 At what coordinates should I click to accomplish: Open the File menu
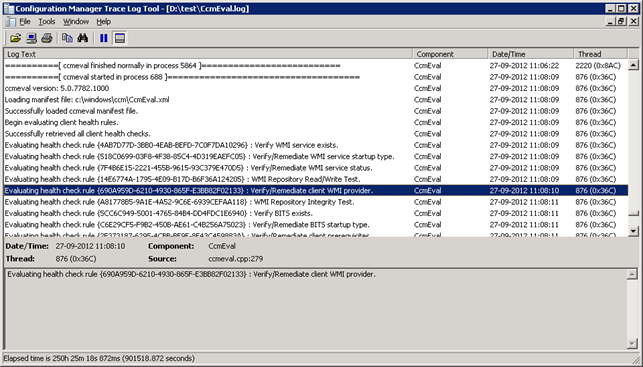[x=25, y=22]
